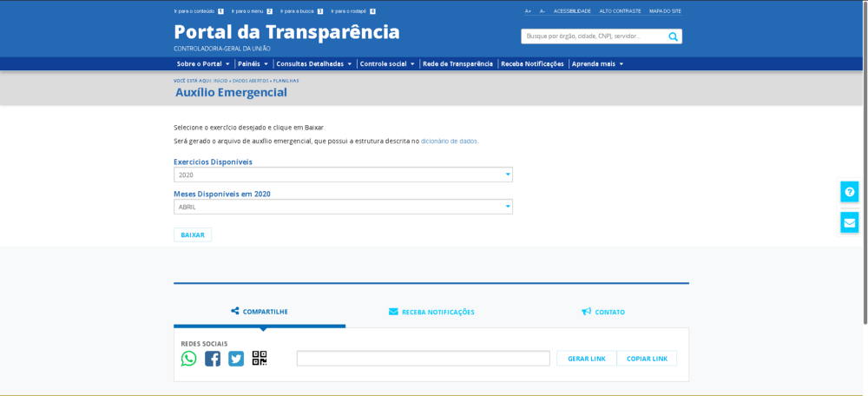868x396 pixels.
Task: Expand Aprenda mais menu
Action: [x=598, y=63]
